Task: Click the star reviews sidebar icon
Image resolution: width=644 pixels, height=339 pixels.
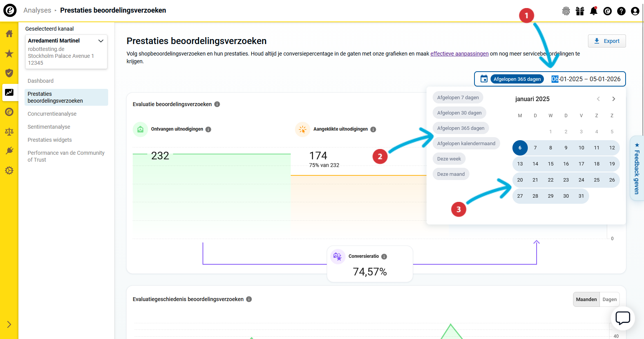Action: click(9, 54)
